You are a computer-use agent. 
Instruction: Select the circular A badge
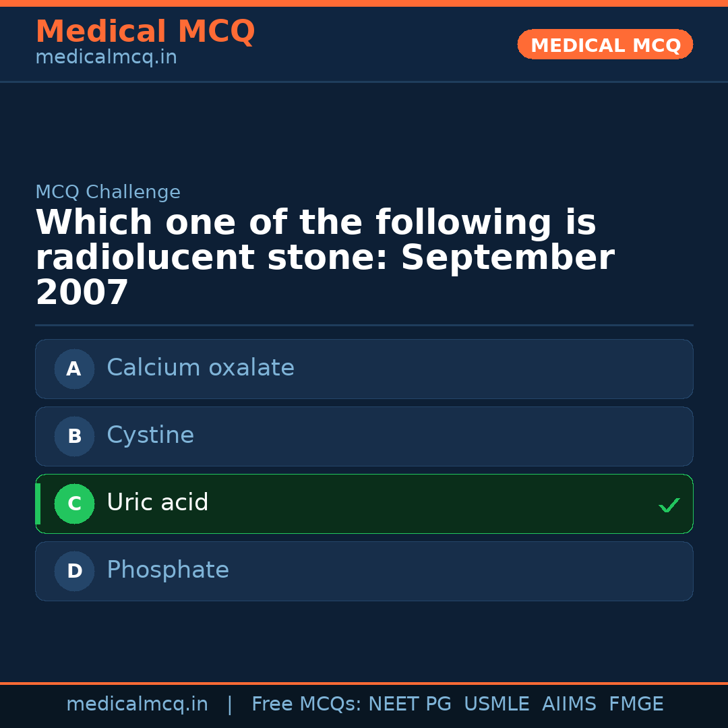point(74,369)
